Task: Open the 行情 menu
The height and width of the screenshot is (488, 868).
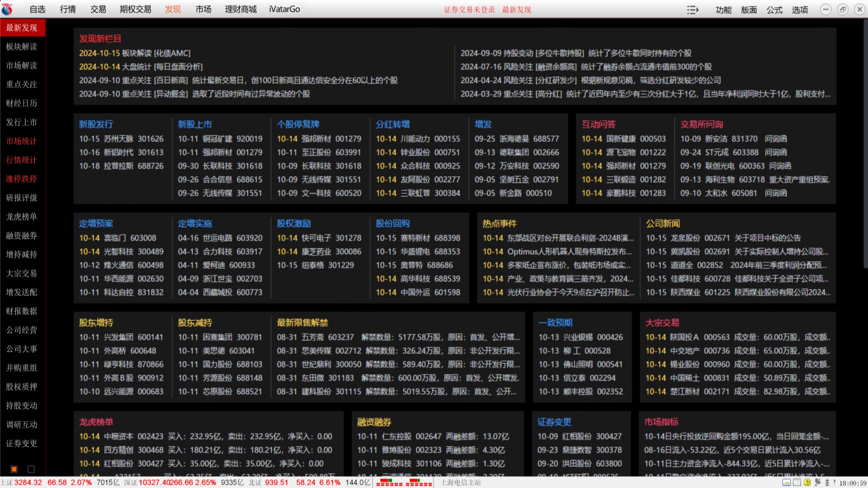Action: tap(68, 9)
